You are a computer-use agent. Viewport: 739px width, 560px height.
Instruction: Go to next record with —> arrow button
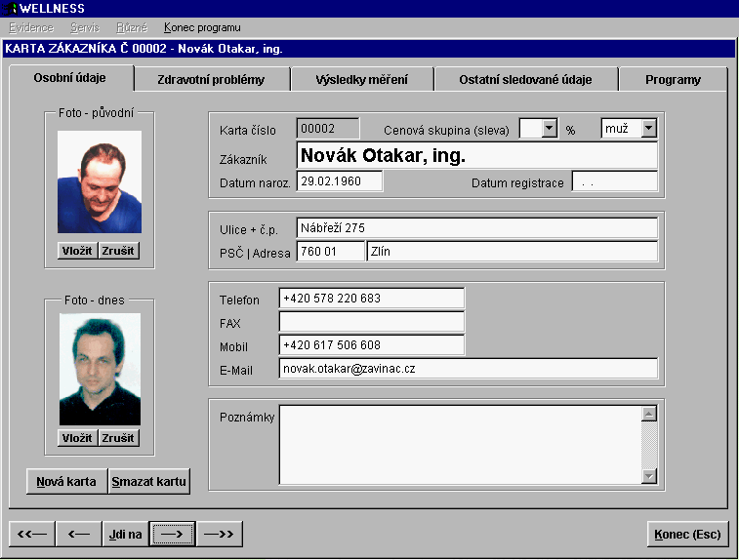(172, 534)
